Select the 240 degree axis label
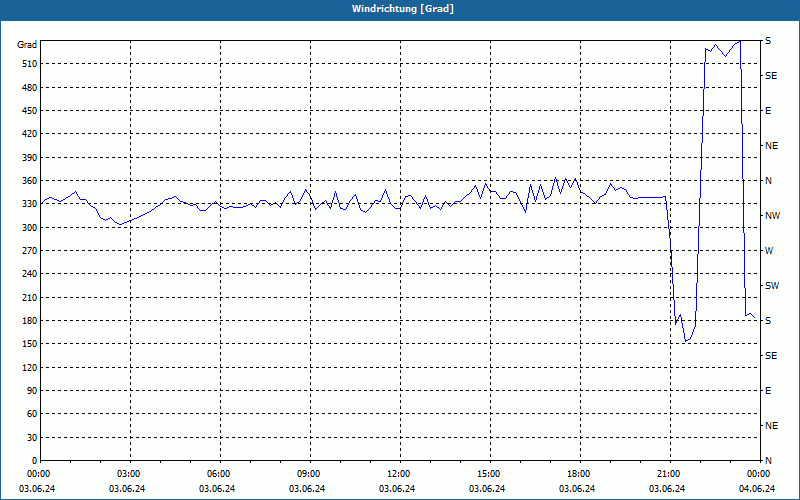This screenshot has height=500, width=800. [x=29, y=274]
